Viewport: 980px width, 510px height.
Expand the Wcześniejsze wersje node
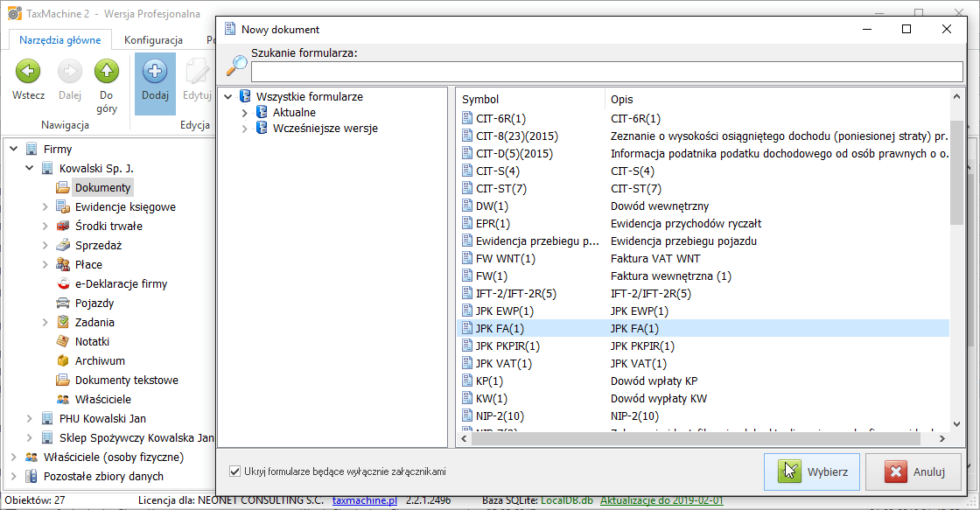(245, 129)
